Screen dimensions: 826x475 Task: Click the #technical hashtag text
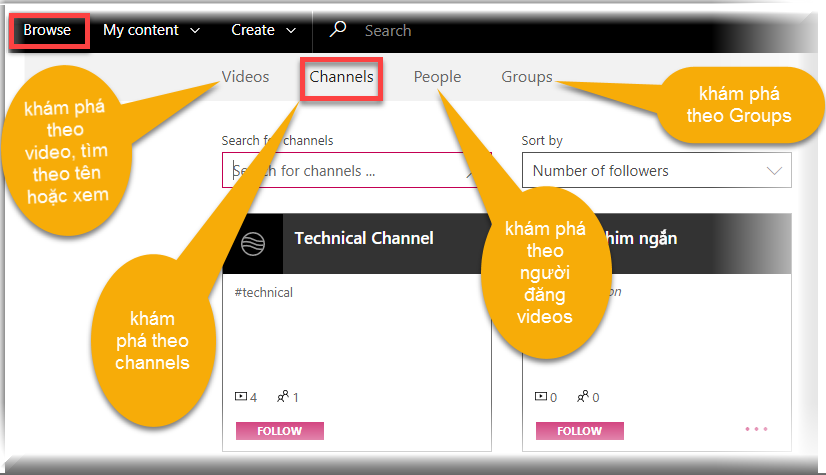(x=263, y=292)
